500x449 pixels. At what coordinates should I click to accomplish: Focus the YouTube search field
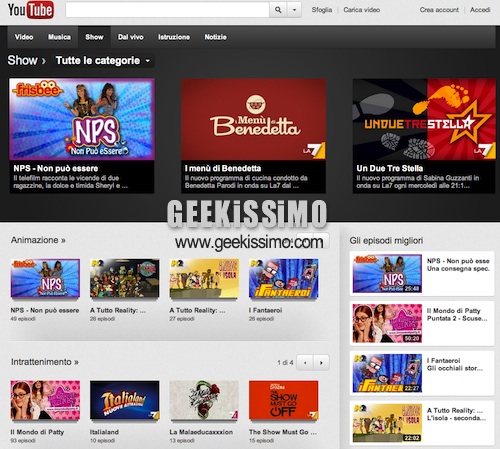pyautogui.click(x=167, y=10)
